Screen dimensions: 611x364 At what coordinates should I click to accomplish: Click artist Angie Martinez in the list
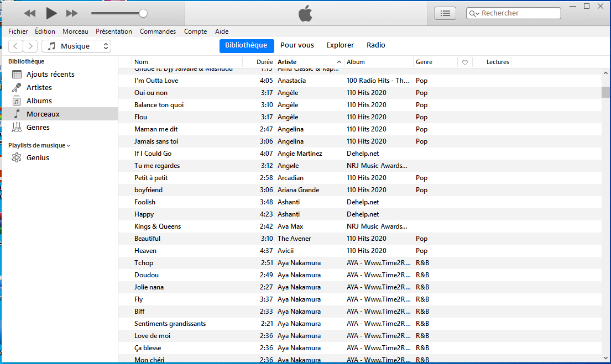[x=300, y=154]
